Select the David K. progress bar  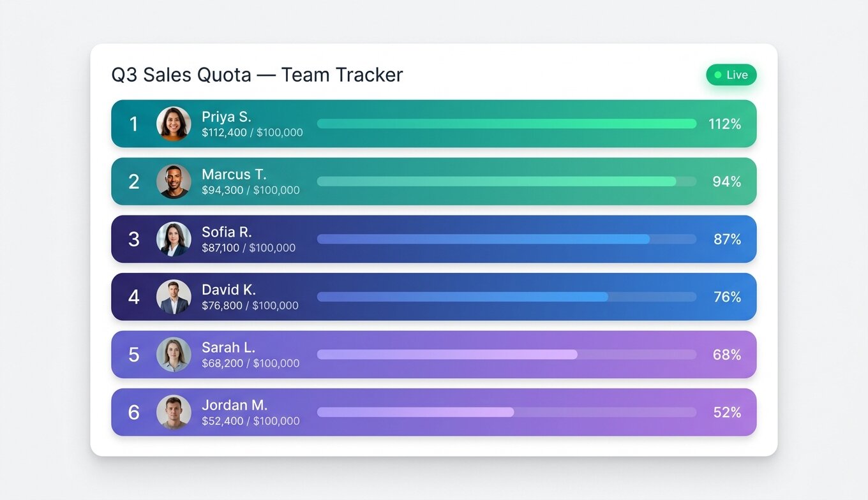click(x=507, y=297)
